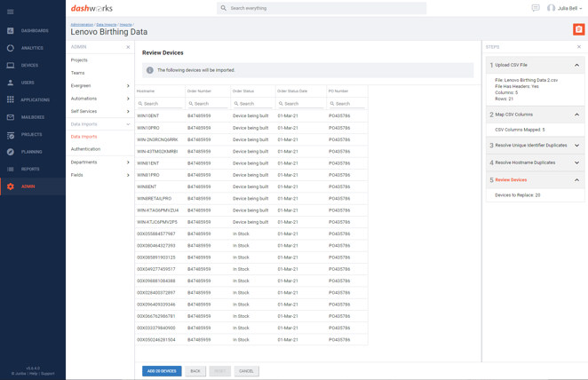Image resolution: width=588 pixels, height=380 pixels.
Task: Sort by the Hostname column header
Action: (x=146, y=91)
